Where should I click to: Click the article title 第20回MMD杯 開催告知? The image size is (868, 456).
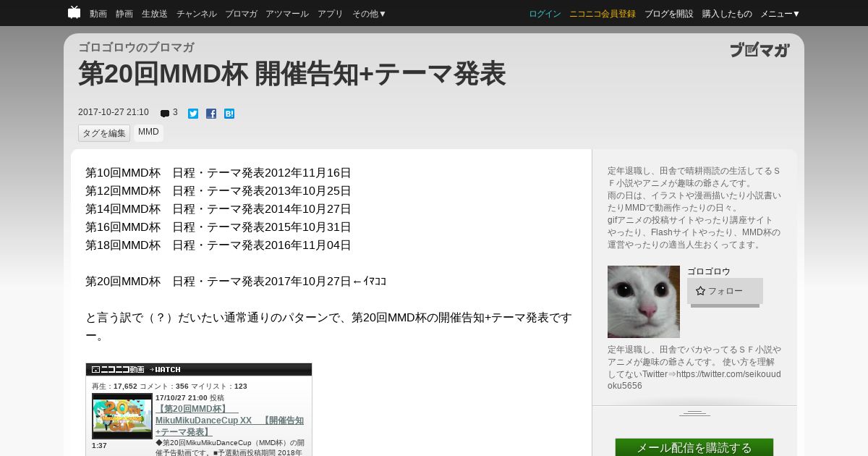click(292, 74)
